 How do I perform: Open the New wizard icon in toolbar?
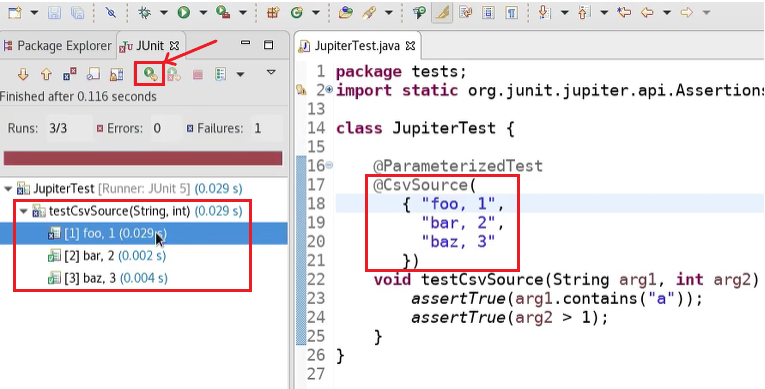[x=15, y=13]
